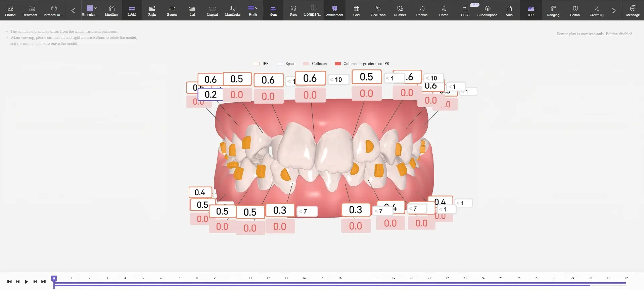644x290 pixels.
Task: Toggle Root display
Action: [x=293, y=10]
